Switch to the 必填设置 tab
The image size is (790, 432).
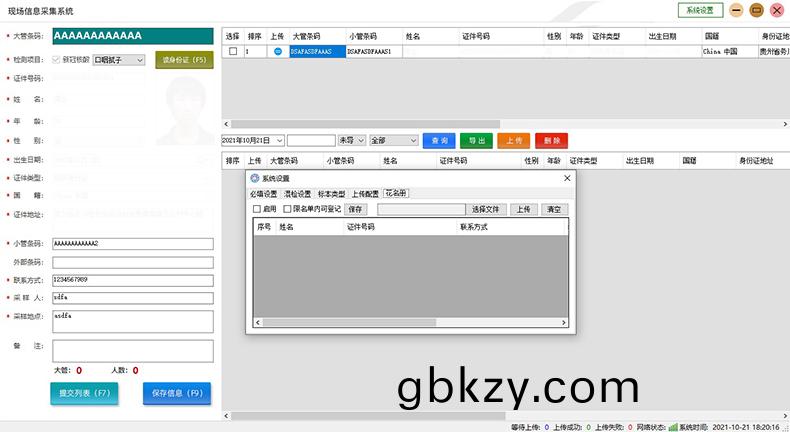click(263, 194)
